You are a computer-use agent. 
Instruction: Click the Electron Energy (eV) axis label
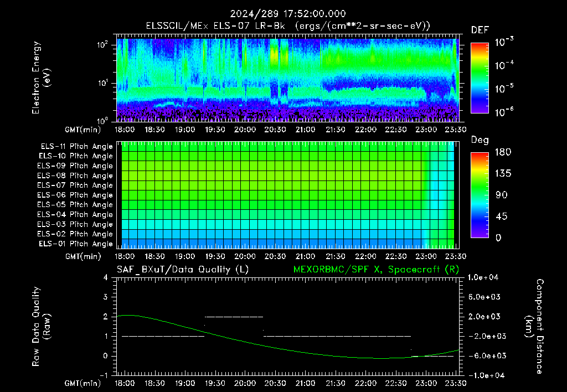[x=41, y=78]
